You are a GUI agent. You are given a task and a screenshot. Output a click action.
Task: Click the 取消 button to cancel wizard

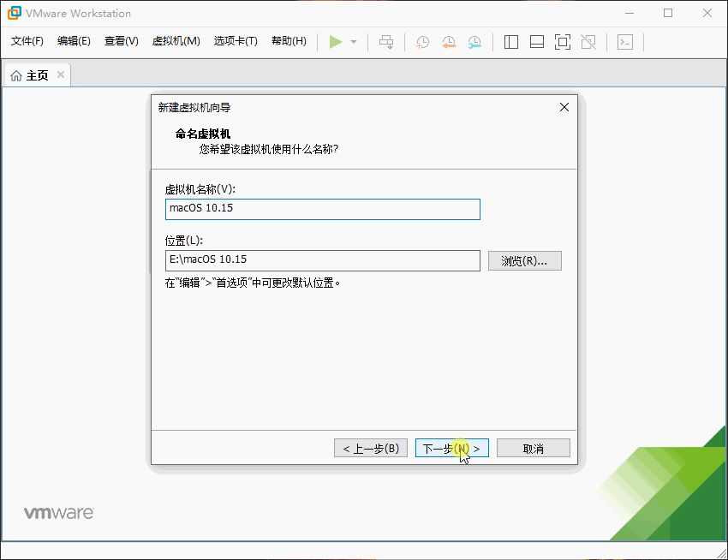(533, 447)
